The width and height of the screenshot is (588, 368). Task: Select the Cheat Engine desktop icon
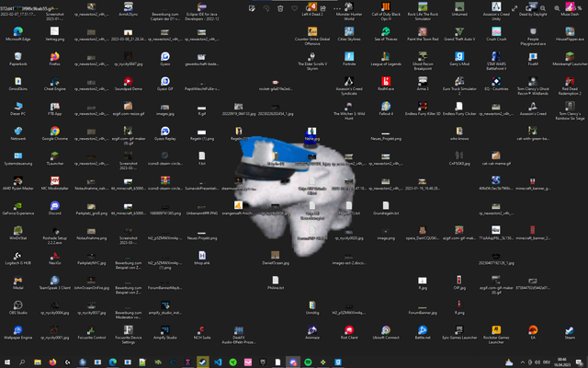(55, 84)
